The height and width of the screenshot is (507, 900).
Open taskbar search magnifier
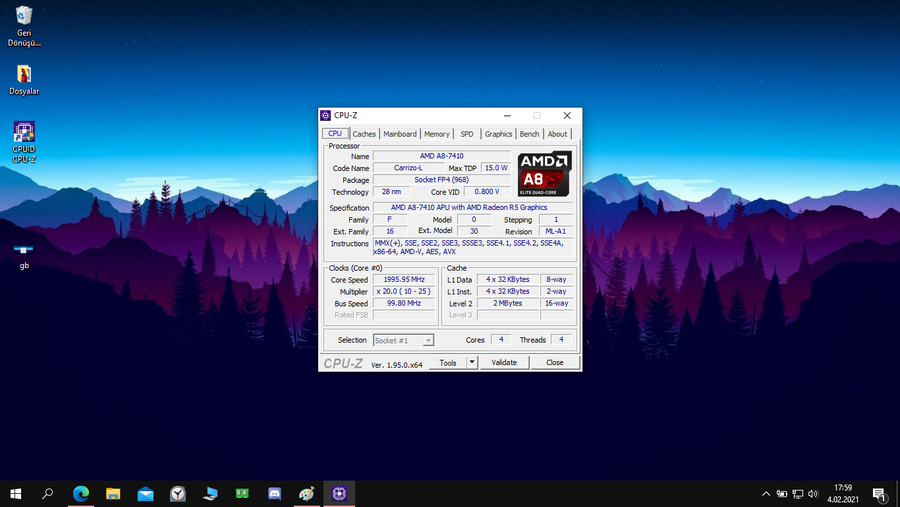[x=48, y=494]
